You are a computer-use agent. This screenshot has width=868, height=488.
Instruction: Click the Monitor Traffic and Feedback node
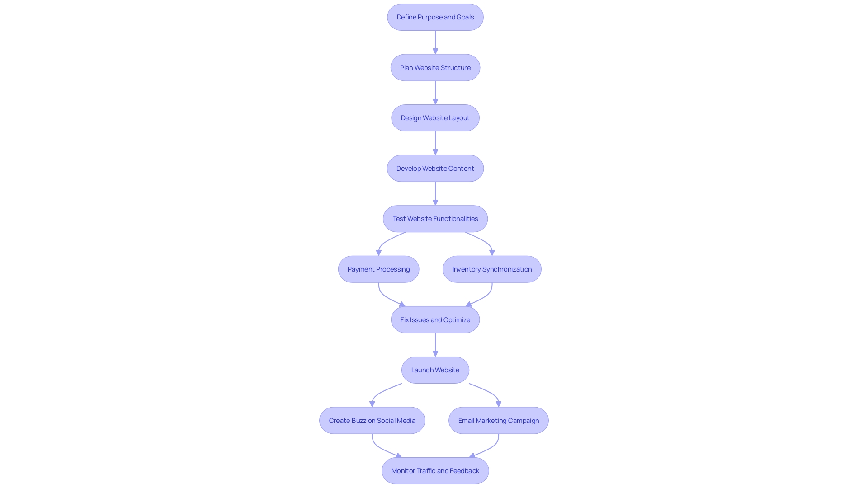coord(435,470)
